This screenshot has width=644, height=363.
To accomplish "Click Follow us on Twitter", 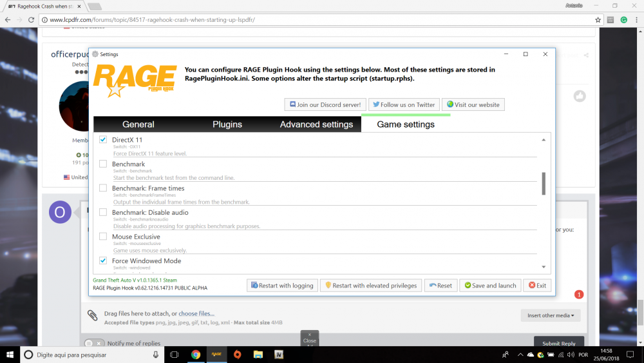I will coord(404,105).
